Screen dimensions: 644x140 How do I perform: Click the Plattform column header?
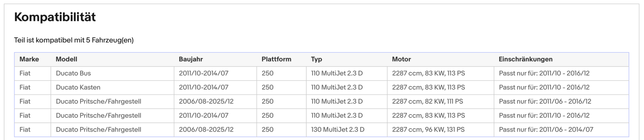[x=281, y=59]
